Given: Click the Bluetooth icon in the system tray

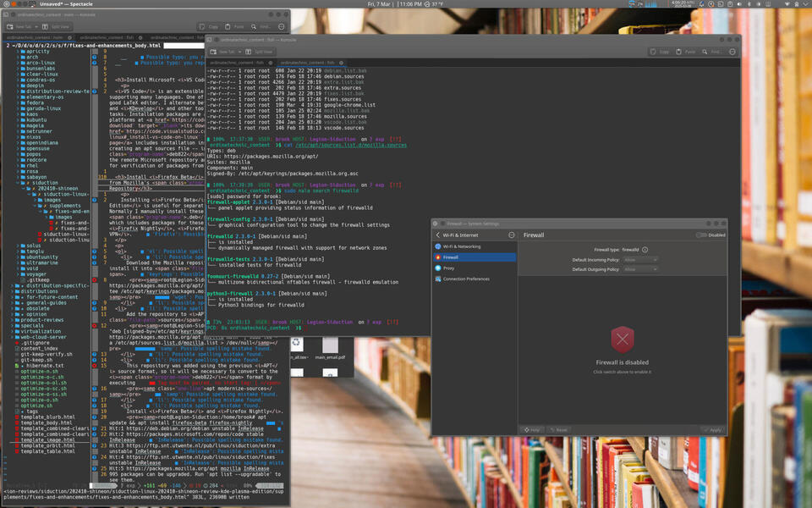Looking at the screenshot, I should (x=749, y=3).
